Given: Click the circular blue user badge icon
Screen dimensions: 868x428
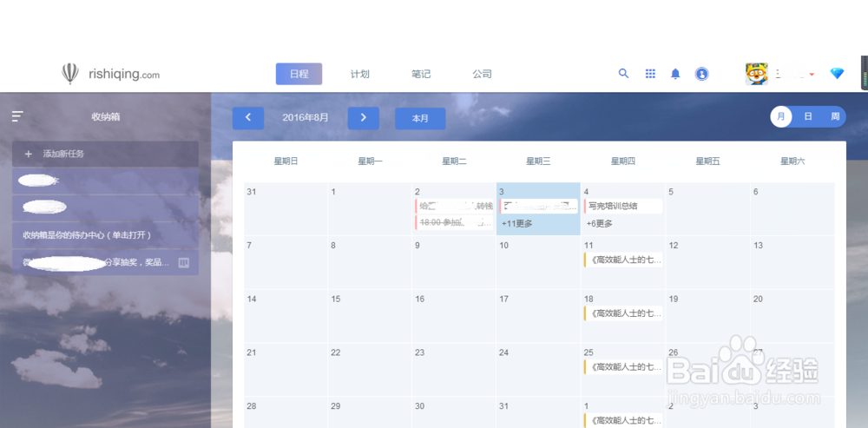Looking at the screenshot, I should pyautogui.click(x=702, y=74).
